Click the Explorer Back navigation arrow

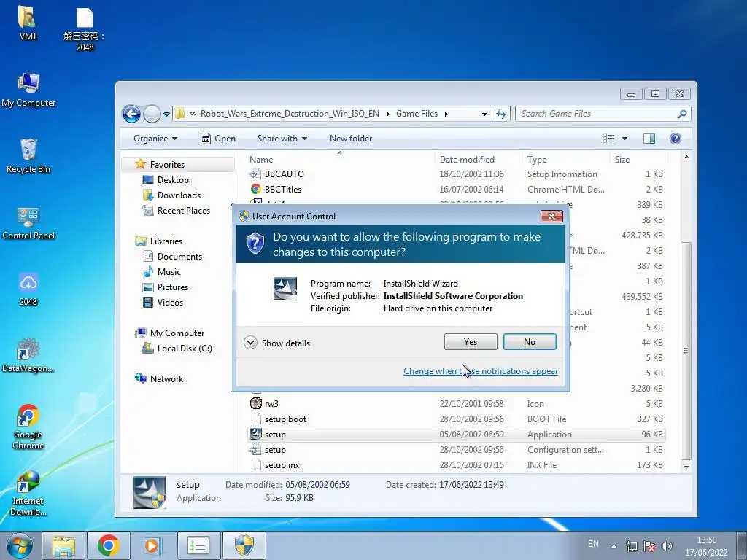[131, 114]
